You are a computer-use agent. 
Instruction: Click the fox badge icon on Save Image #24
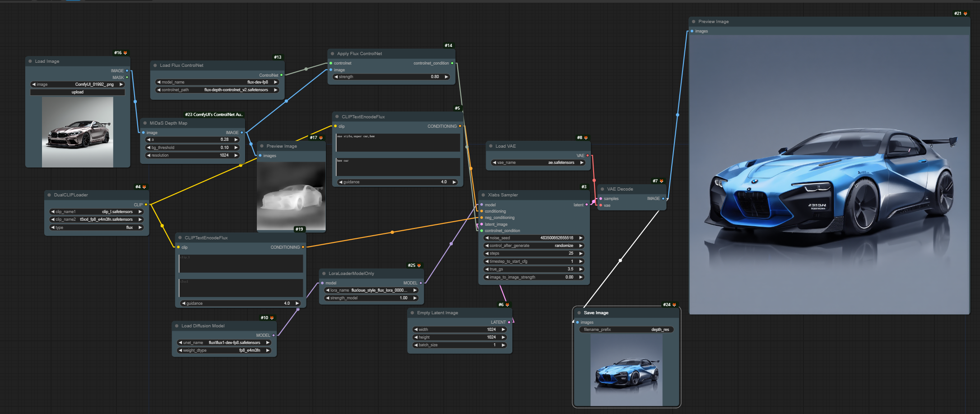674,305
